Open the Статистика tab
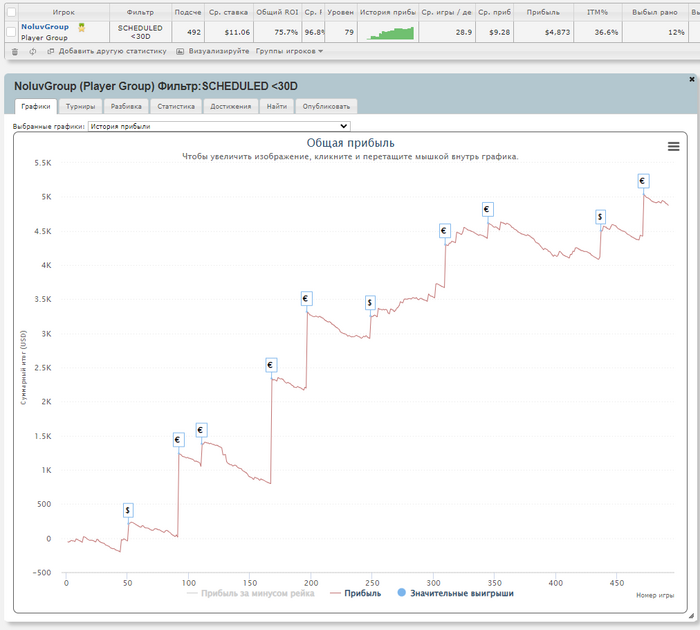The image size is (700, 630). click(x=176, y=106)
